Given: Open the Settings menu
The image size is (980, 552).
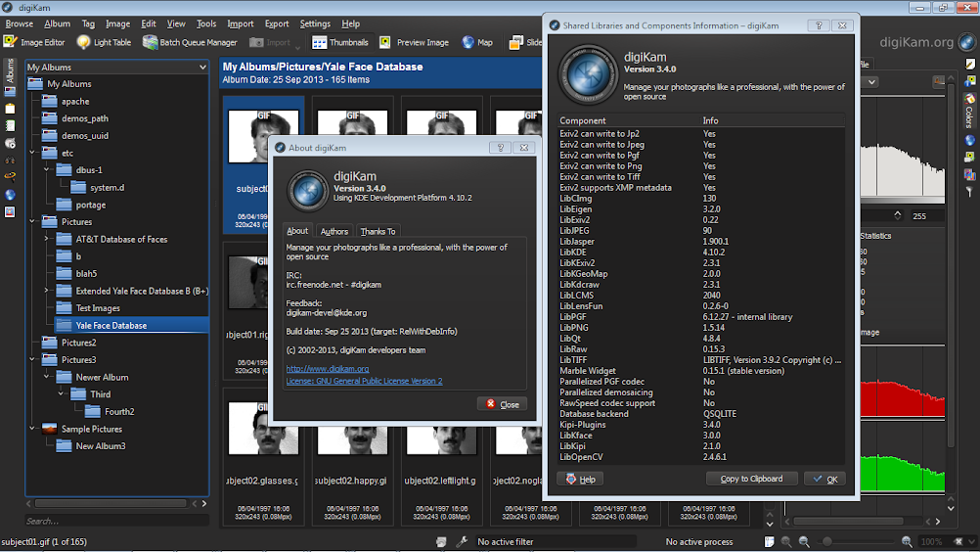Looking at the screenshot, I should pos(315,23).
